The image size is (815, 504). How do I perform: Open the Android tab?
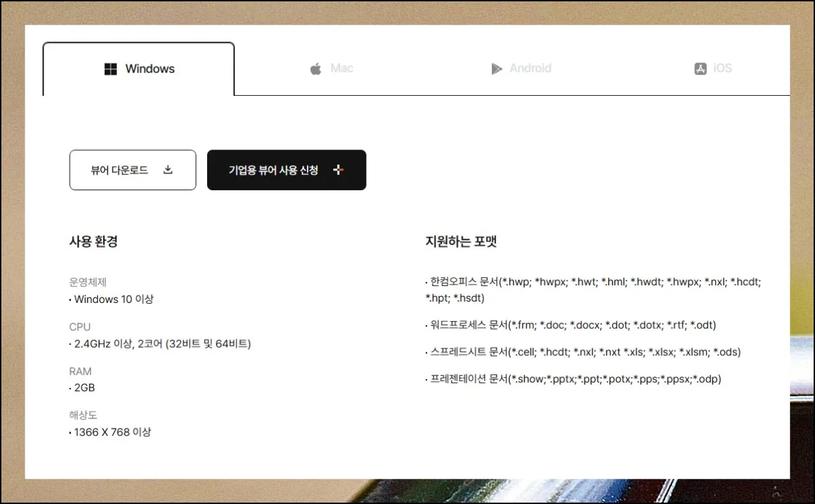(x=530, y=69)
